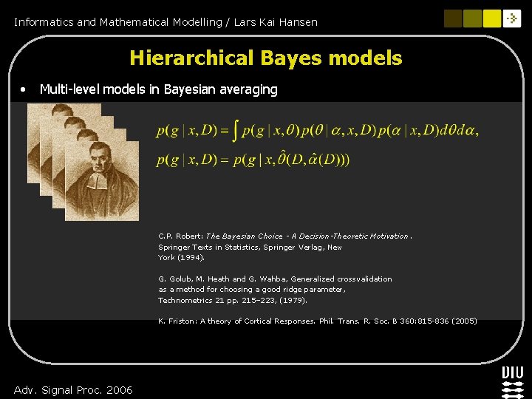Viewport: 532px width, 399px height.
Task: Click the olive square swatch
Action: [472, 18]
